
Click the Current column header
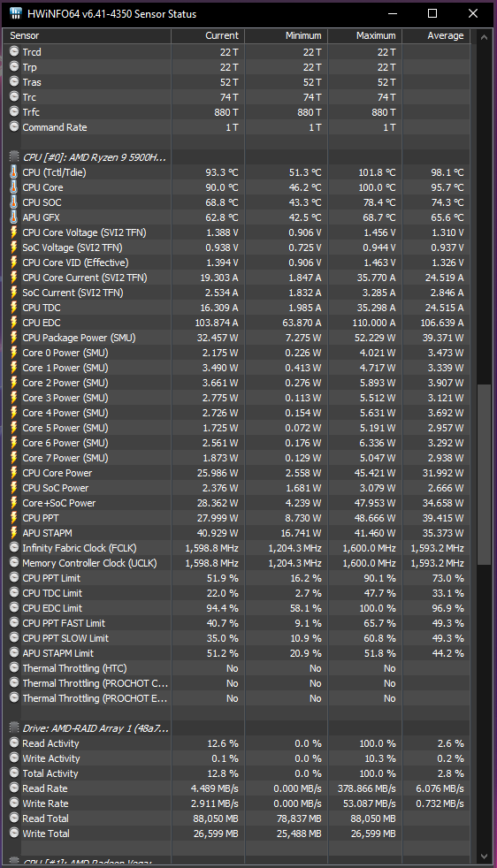(x=208, y=35)
